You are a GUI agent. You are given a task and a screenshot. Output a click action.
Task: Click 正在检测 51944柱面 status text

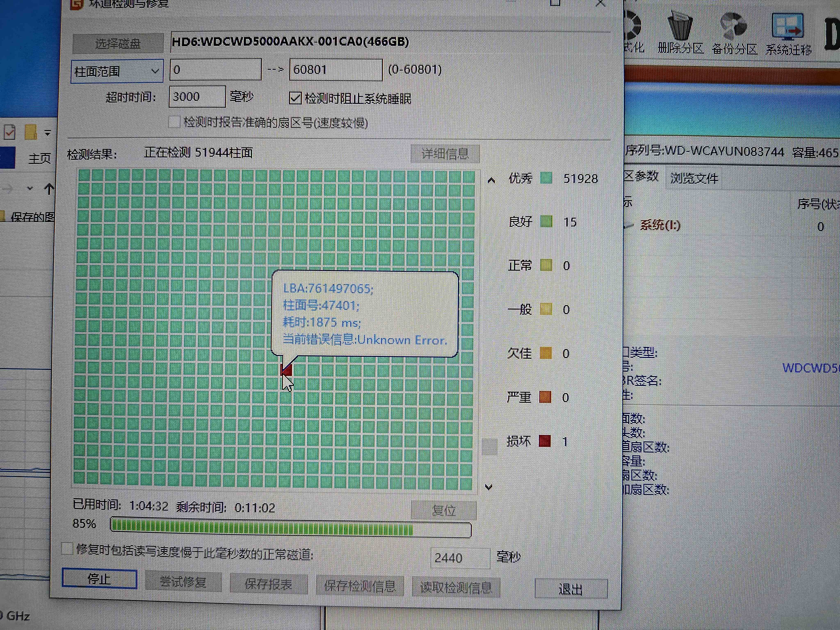click(198, 153)
